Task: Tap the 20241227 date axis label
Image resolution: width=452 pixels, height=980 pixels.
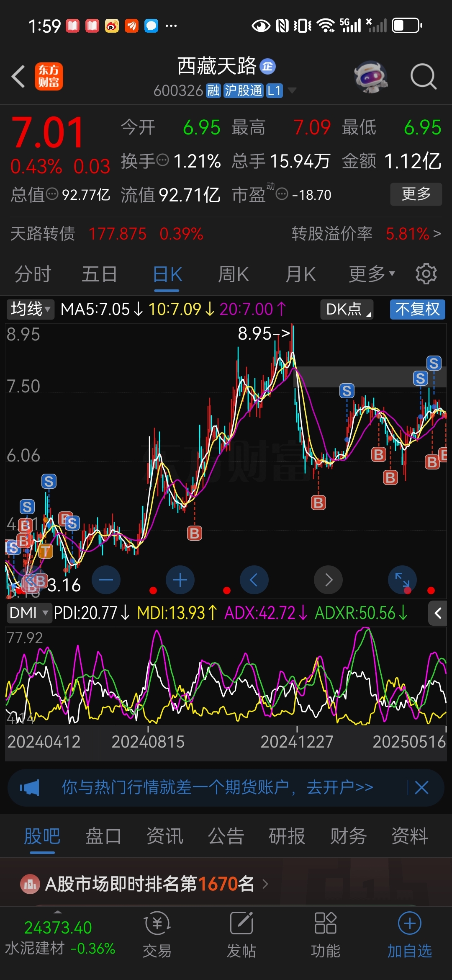Action: (297, 742)
